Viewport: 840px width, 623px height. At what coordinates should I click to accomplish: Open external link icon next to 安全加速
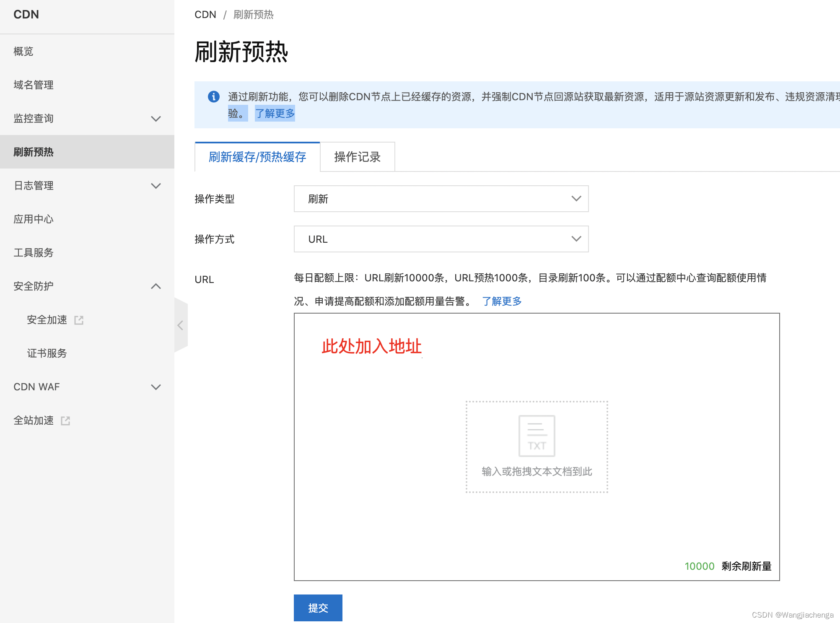point(79,320)
